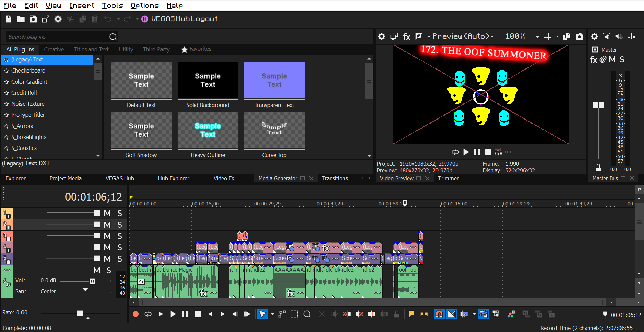
Task: Expand the Split Screen View options arrow
Action: coord(429,36)
